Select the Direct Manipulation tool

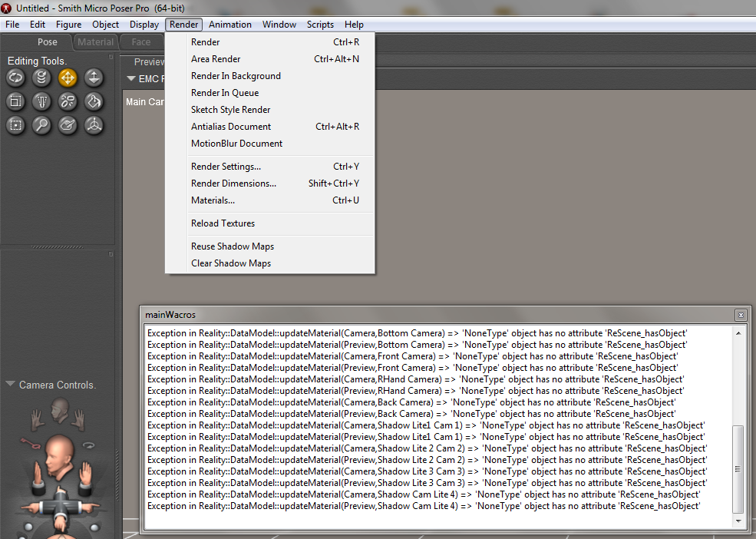pyautogui.click(x=94, y=125)
